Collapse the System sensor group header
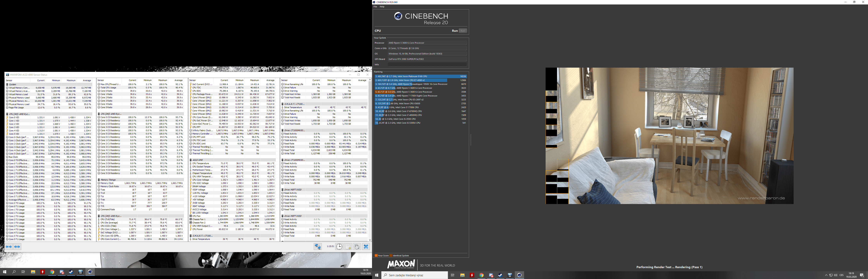 tap(12, 85)
